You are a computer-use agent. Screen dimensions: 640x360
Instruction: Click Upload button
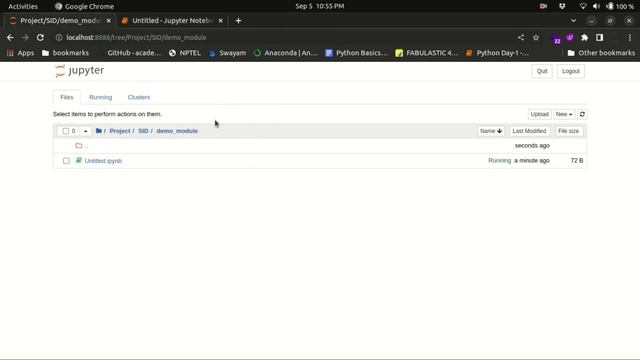(540, 114)
